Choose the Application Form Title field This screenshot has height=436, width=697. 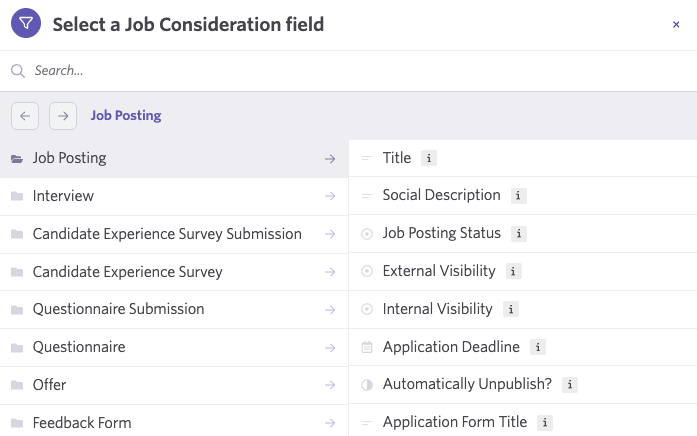[x=454, y=423]
